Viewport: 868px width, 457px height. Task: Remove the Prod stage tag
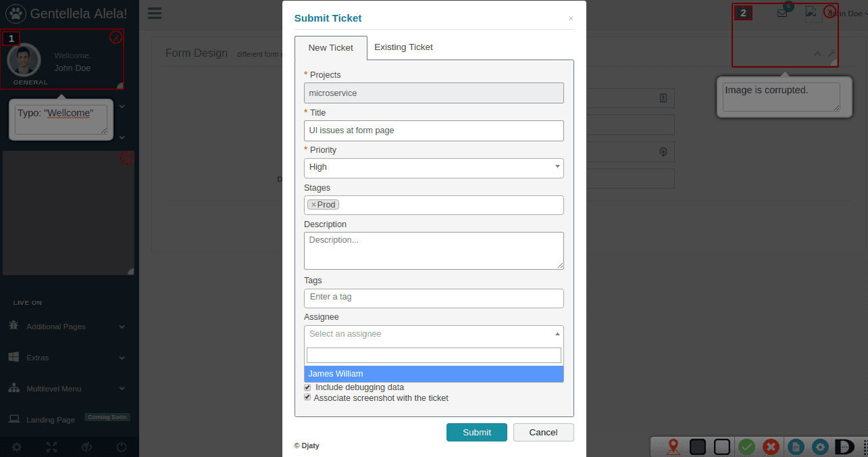tap(313, 205)
